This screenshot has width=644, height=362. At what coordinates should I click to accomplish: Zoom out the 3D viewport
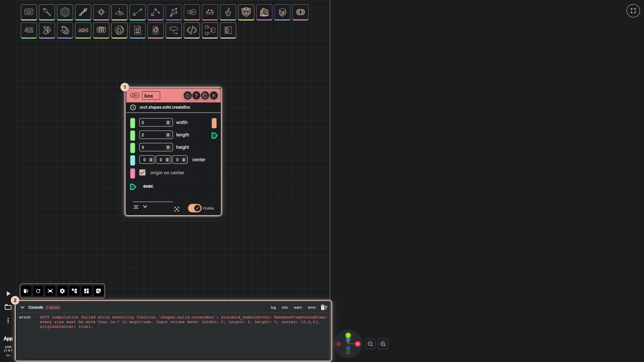tap(370, 344)
